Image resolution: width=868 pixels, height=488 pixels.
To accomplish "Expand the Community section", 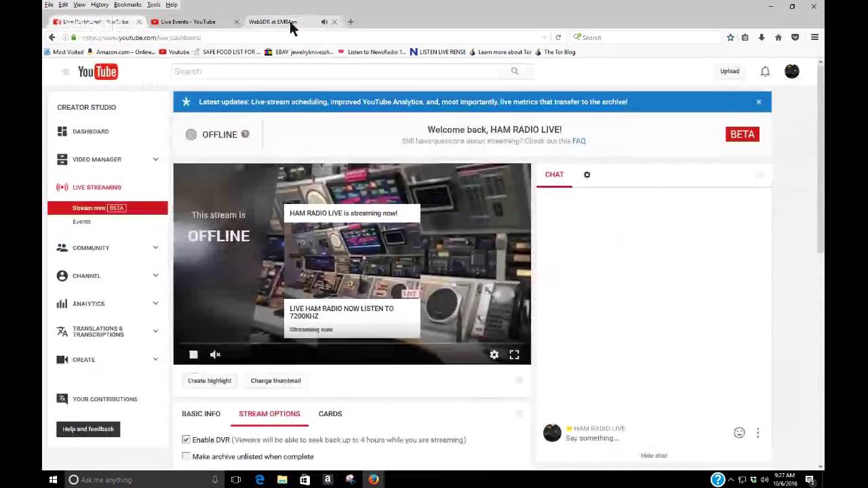I will (x=155, y=248).
